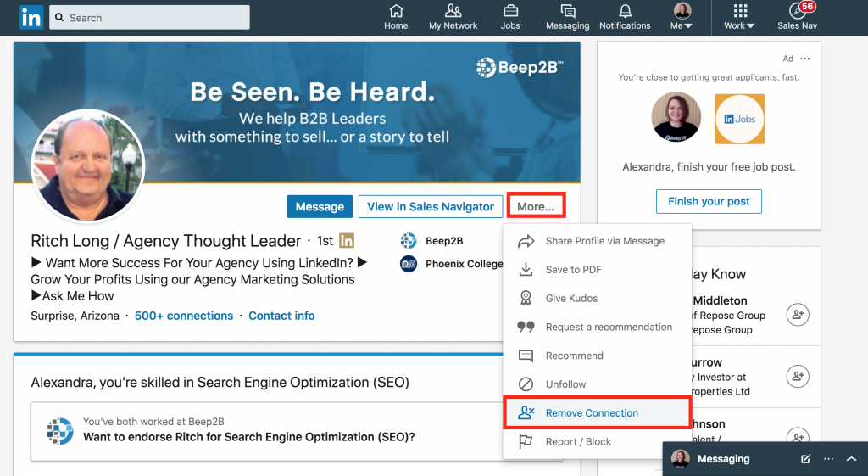The width and height of the screenshot is (868, 476).
Task: Click the flag icon beside Report / Block
Action: [526, 442]
